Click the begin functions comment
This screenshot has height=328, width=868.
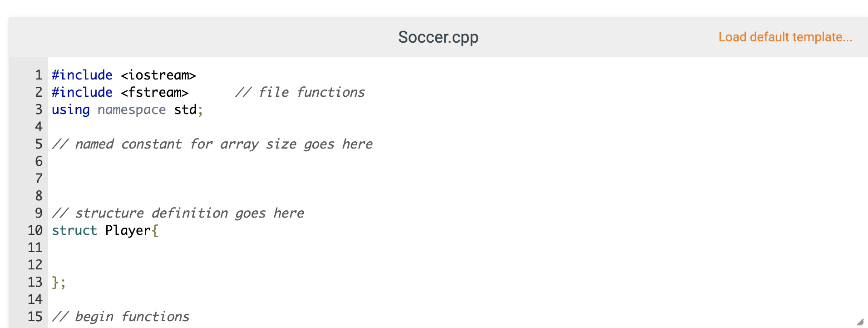coord(120,316)
